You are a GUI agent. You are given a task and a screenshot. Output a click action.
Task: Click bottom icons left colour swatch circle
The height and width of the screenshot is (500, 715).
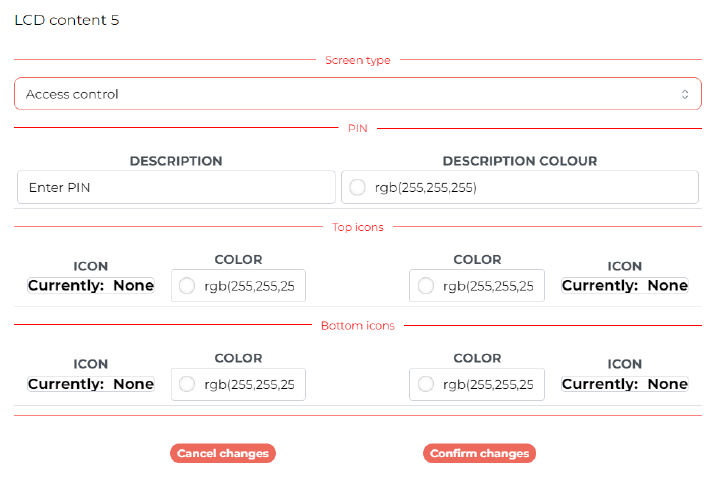tap(187, 384)
